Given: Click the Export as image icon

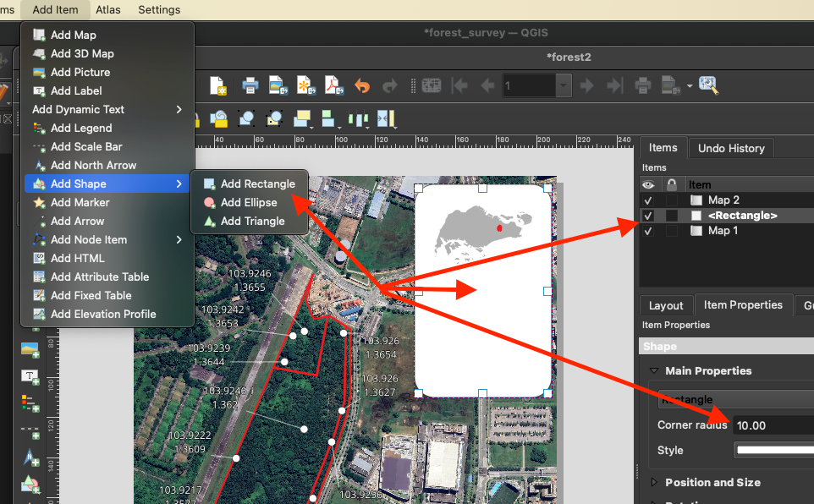Looking at the screenshot, I should coord(278,85).
